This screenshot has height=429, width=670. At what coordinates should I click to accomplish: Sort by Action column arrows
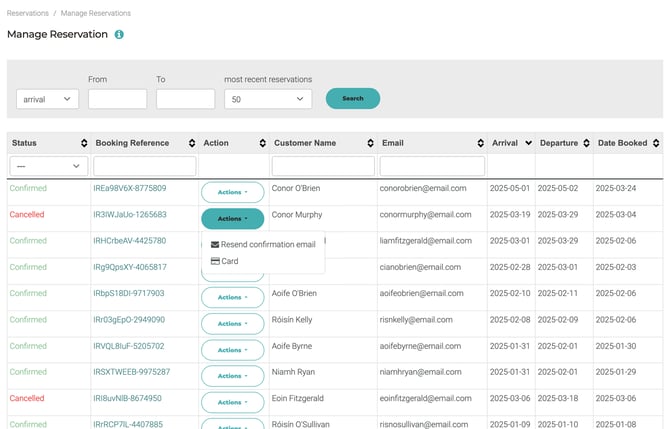[x=262, y=143]
